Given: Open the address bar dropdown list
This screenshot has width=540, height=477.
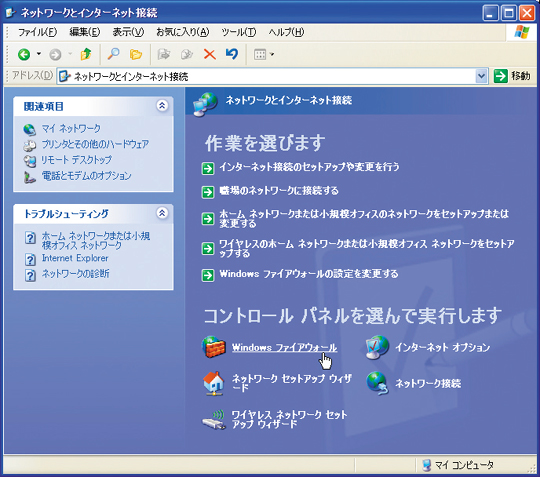Looking at the screenshot, I should (481, 76).
